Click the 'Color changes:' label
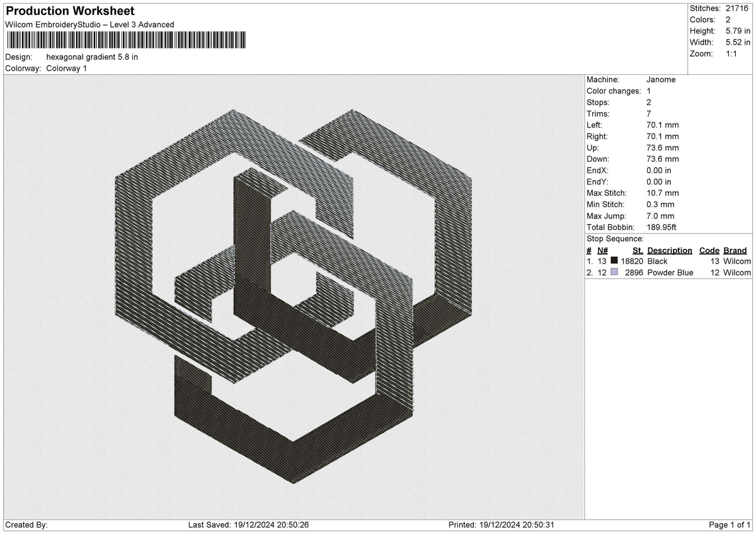This screenshot has height=534, width=756. (x=614, y=91)
